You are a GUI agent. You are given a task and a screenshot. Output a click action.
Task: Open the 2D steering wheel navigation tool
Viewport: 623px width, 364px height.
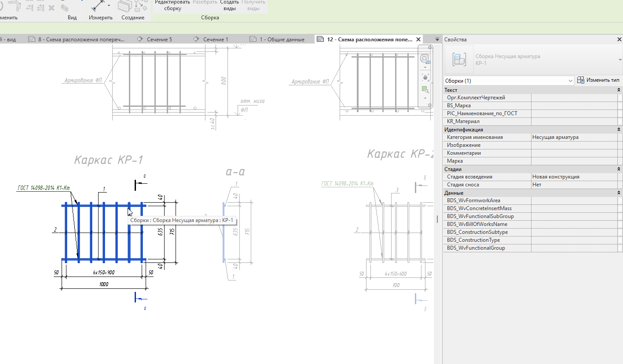click(x=425, y=59)
